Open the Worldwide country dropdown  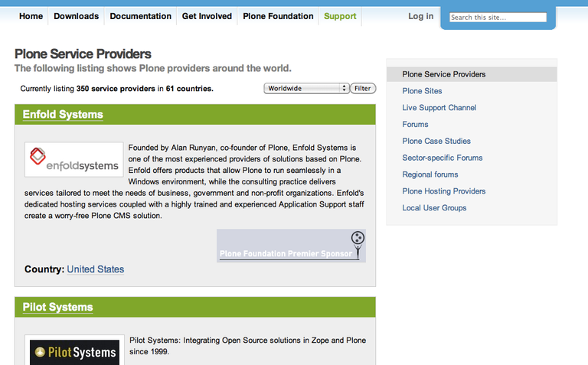pyautogui.click(x=306, y=89)
